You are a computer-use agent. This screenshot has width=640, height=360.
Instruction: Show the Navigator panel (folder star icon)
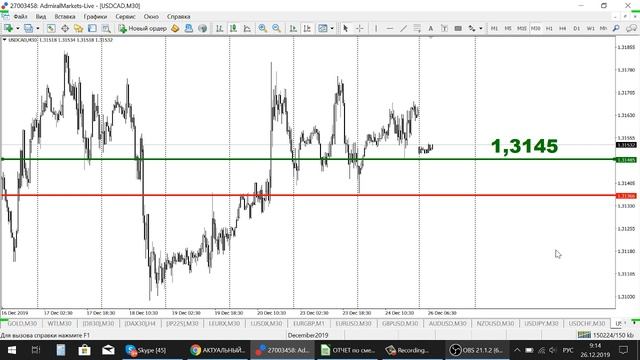[78, 28]
